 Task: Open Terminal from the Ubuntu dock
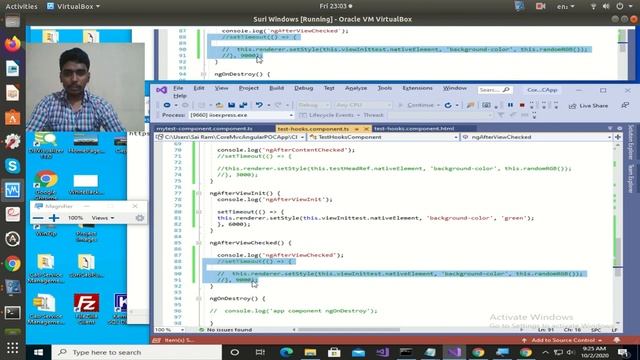[x=13, y=313]
